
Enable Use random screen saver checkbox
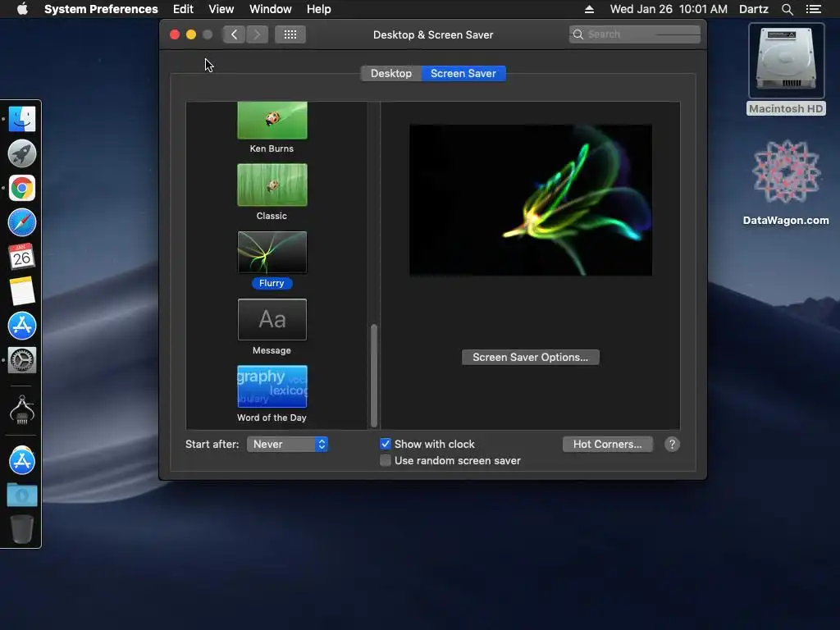[386, 461]
